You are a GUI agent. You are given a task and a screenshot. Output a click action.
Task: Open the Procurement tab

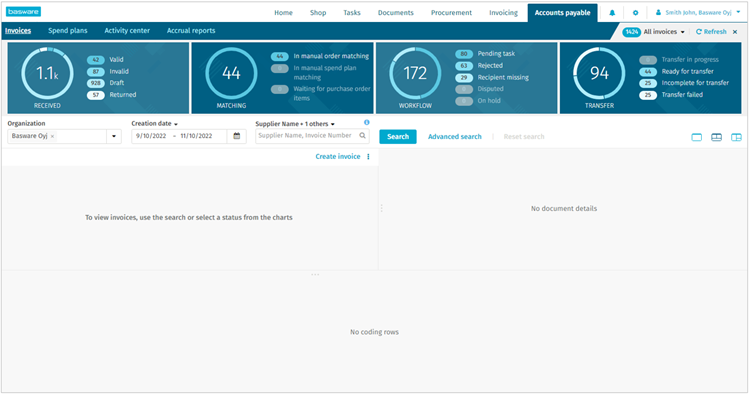point(451,13)
